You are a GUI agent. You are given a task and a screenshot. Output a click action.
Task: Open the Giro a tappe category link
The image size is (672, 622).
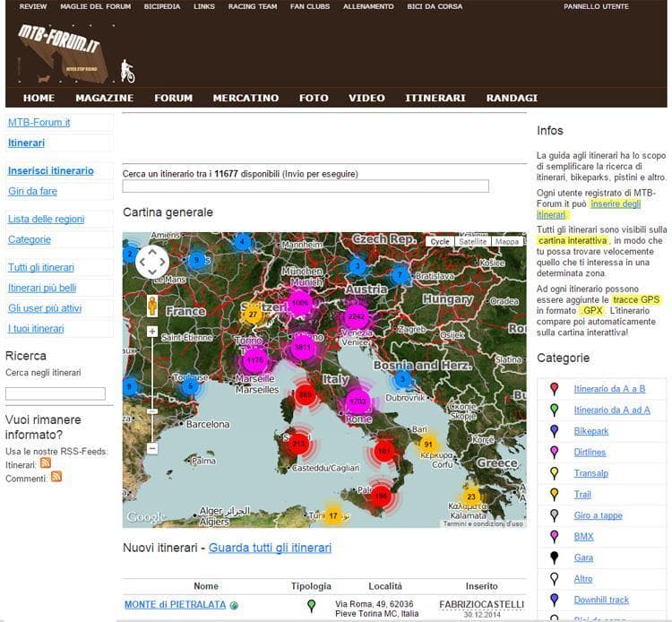598,515
